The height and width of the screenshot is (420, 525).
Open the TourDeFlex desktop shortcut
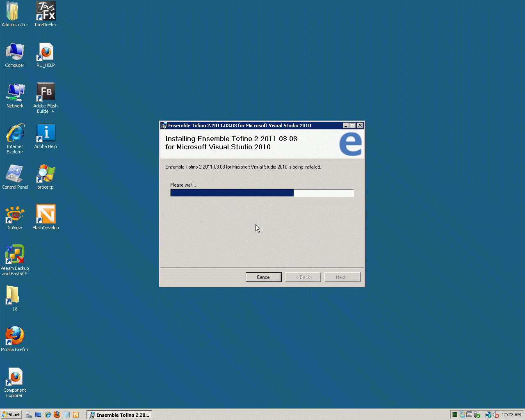pos(46,14)
